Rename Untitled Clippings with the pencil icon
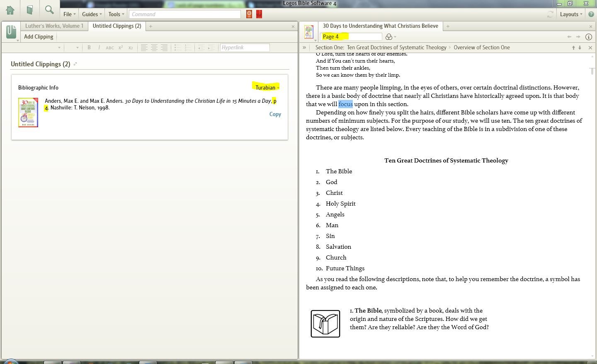Image resolution: width=597 pixels, height=364 pixels. (75, 64)
